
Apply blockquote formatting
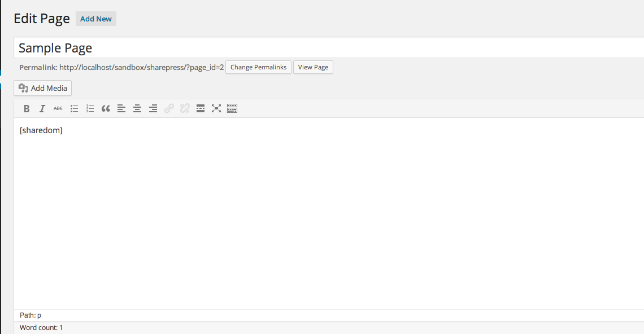pos(106,109)
